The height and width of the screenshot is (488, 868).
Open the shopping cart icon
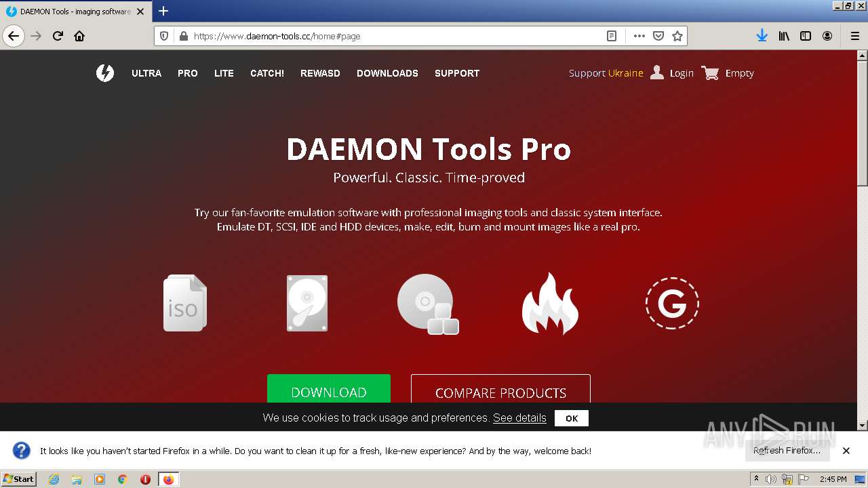click(x=711, y=73)
